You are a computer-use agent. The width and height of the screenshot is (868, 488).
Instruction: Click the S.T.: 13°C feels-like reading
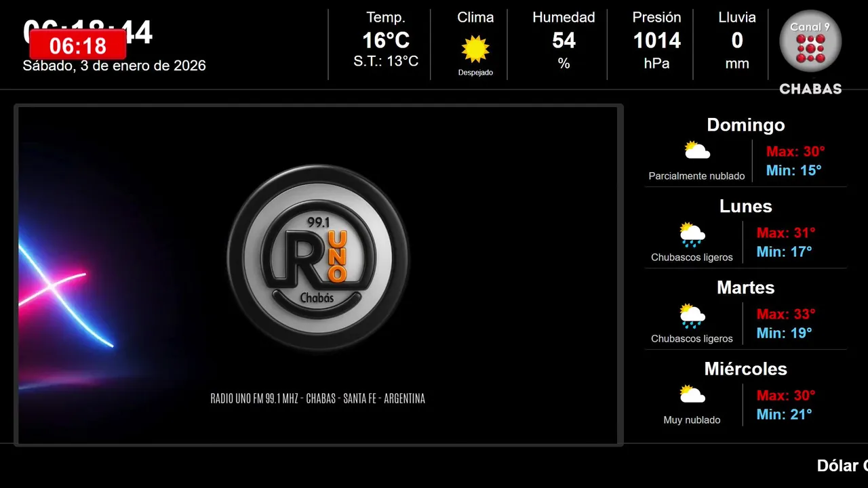coord(386,62)
